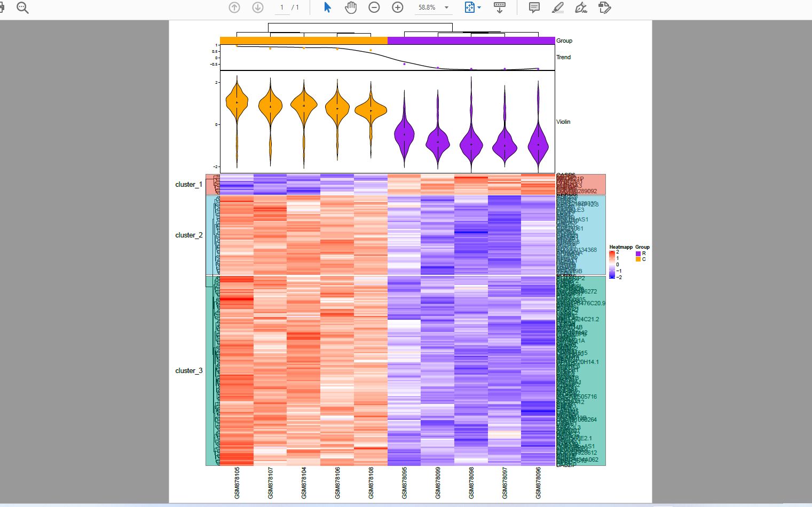Click the orange C legend swatch
This screenshot has width=812, height=507.
[638, 259]
